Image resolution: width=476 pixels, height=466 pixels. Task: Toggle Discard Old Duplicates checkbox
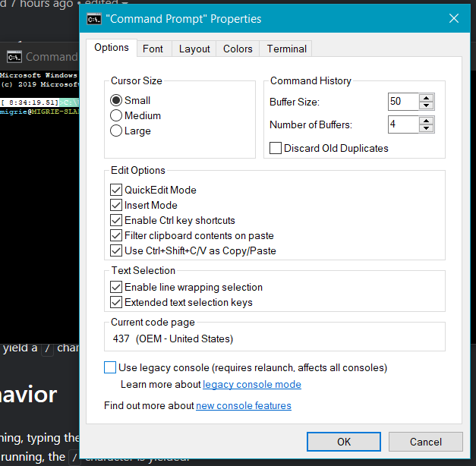(276, 148)
